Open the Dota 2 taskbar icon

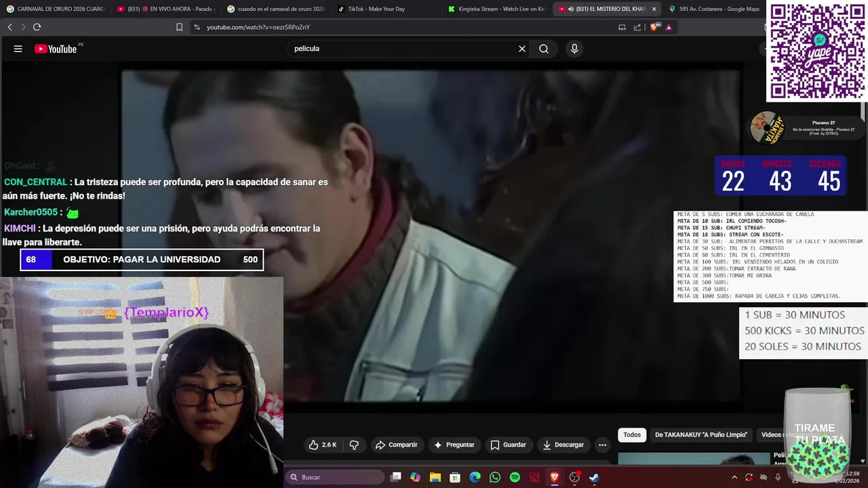(534, 477)
